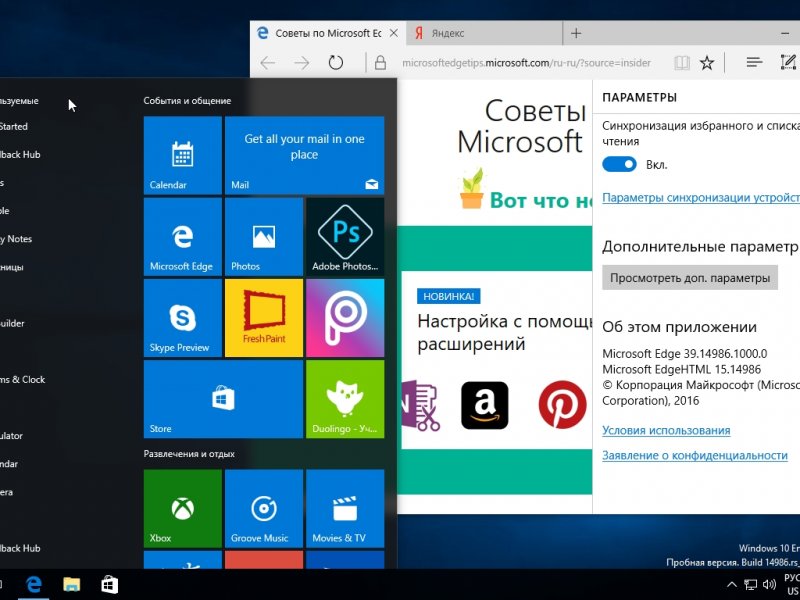The image size is (800, 600).
Task: Open the Edge Hub icon
Action: pyautogui.click(x=754, y=63)
